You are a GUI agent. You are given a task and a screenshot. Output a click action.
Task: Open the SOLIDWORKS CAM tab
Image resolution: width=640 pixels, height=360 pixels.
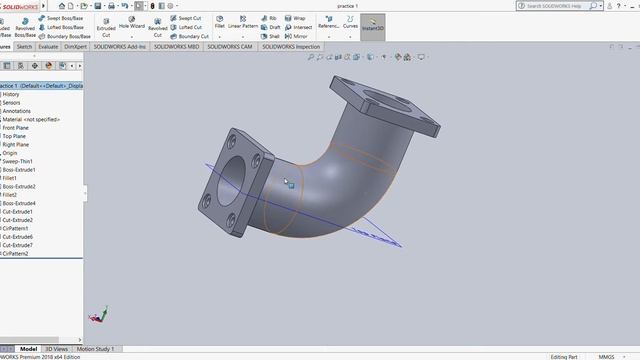230,47
